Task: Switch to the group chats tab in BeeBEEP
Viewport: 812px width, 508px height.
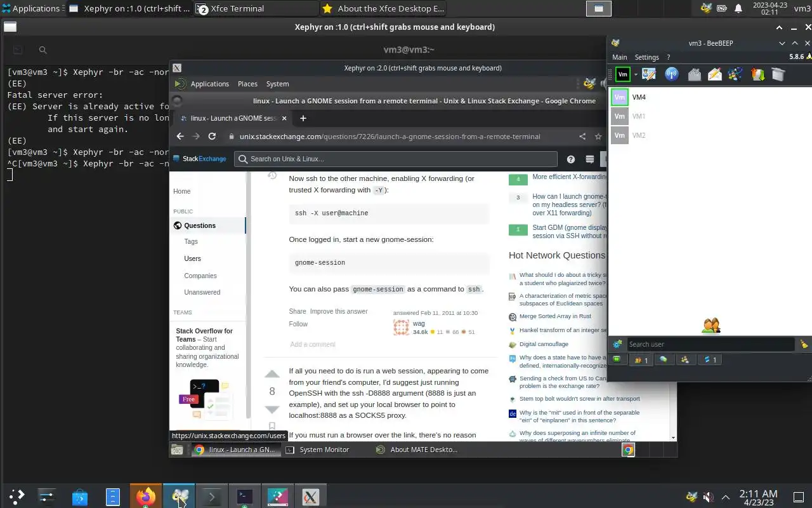Action: coord(685,359)
